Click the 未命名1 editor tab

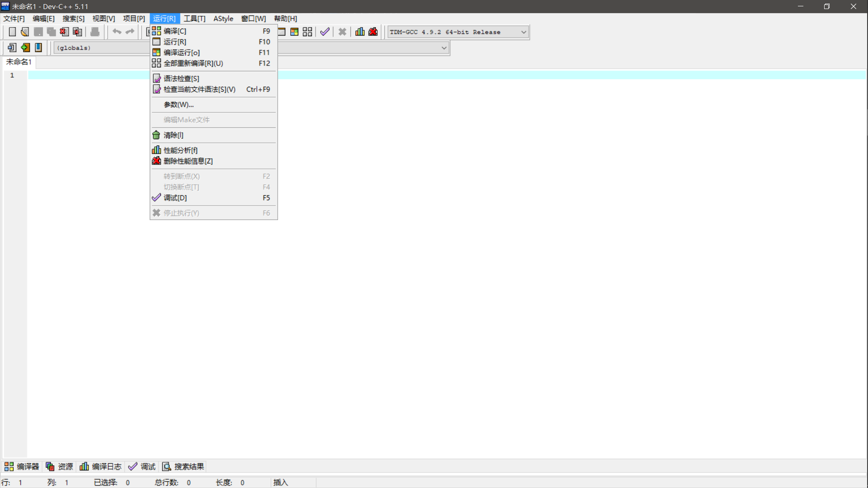(19, 62)
